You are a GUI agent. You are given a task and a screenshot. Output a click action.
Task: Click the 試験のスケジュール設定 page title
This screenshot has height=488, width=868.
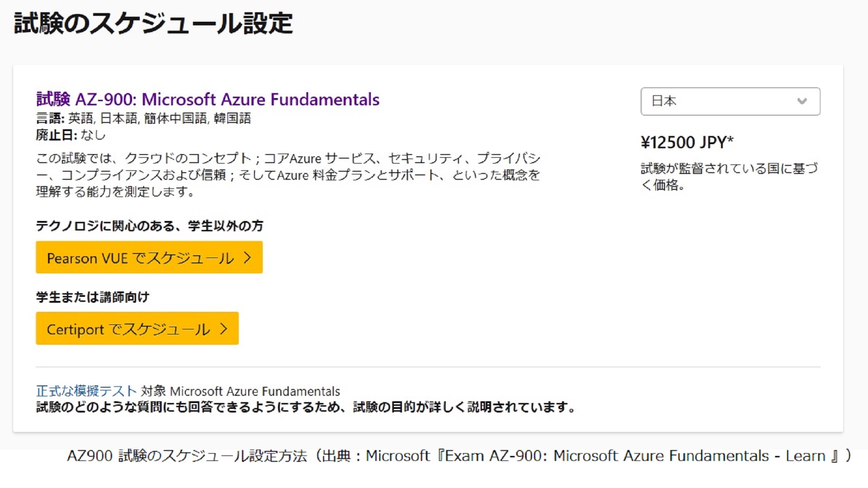tap(153, 23)
